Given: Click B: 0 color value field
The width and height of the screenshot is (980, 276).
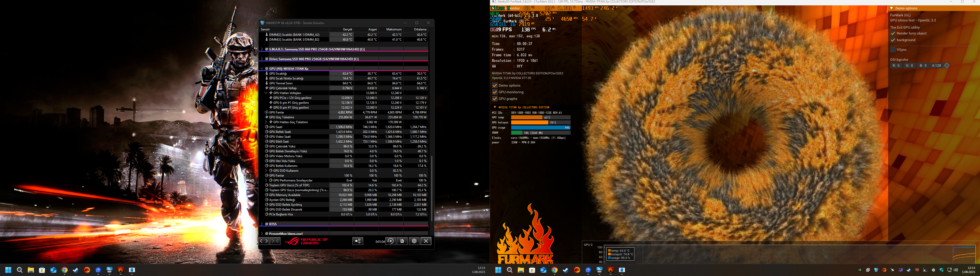Looking at the screenshot, I should (923, 66).
